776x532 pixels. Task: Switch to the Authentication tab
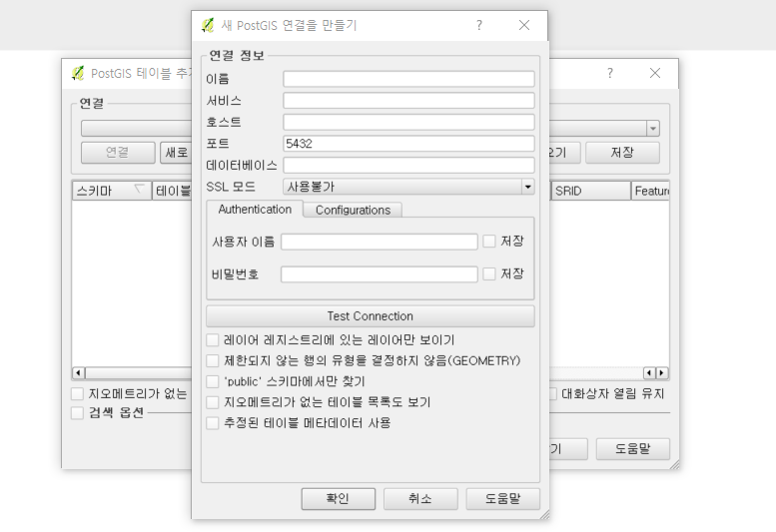point(255,210)
